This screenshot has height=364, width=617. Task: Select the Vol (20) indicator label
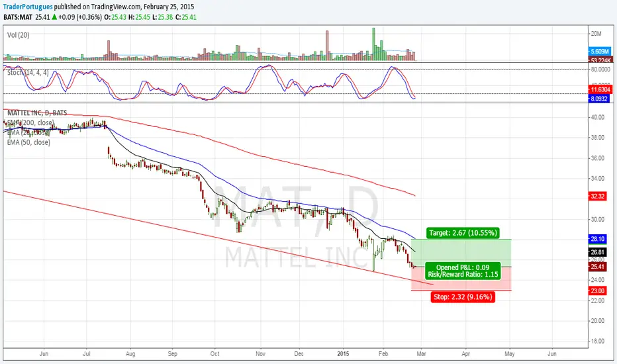point(18,35)
